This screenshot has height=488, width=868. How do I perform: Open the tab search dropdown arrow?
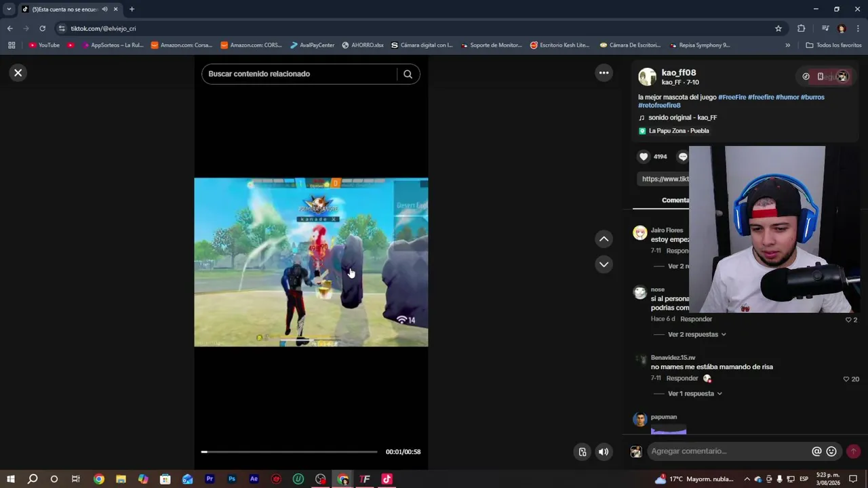(9, 9)
